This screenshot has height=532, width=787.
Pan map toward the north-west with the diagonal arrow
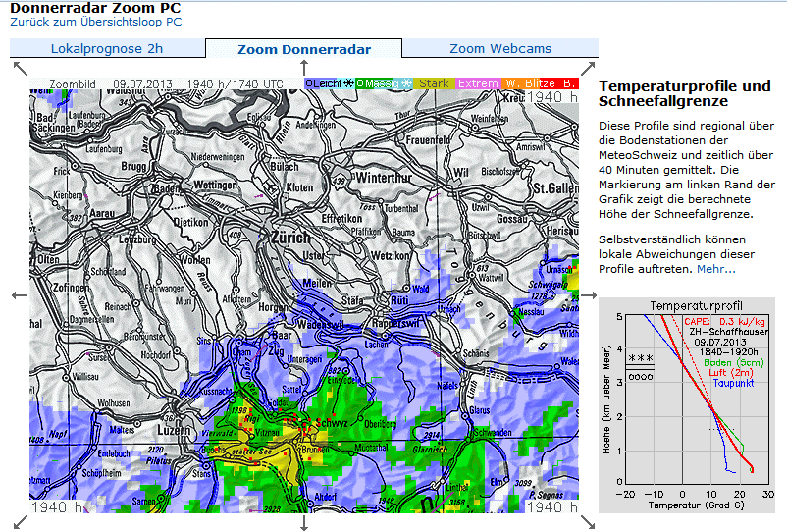point(20,69)
